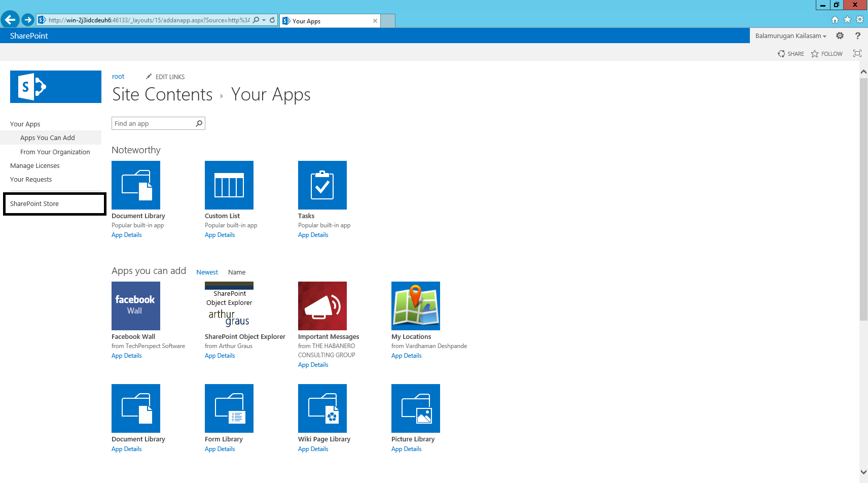This screenshot has width=868, height=483.
Task: Open App Details under SharePoint Object Explorer
Action: coord(220,356)
